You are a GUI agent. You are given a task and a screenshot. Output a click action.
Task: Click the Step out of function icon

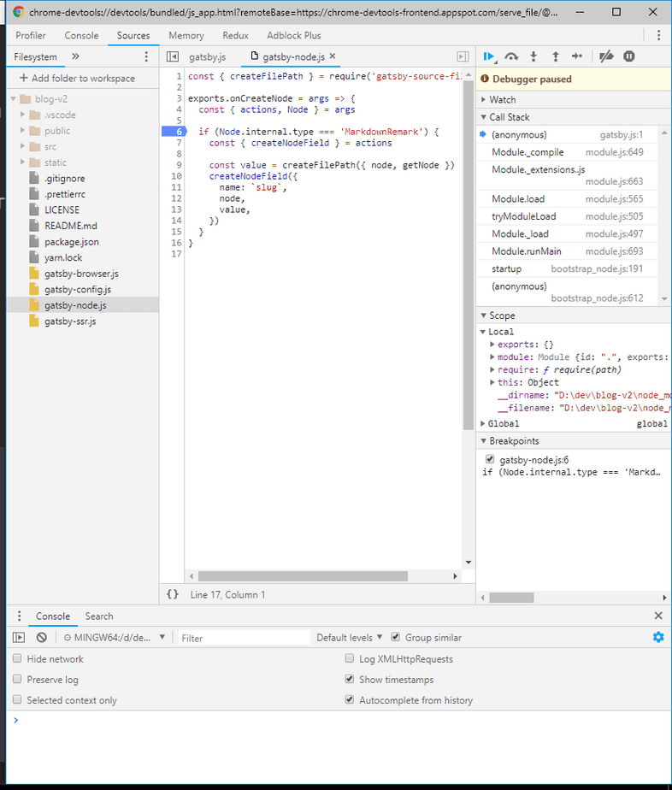point(556,56)
